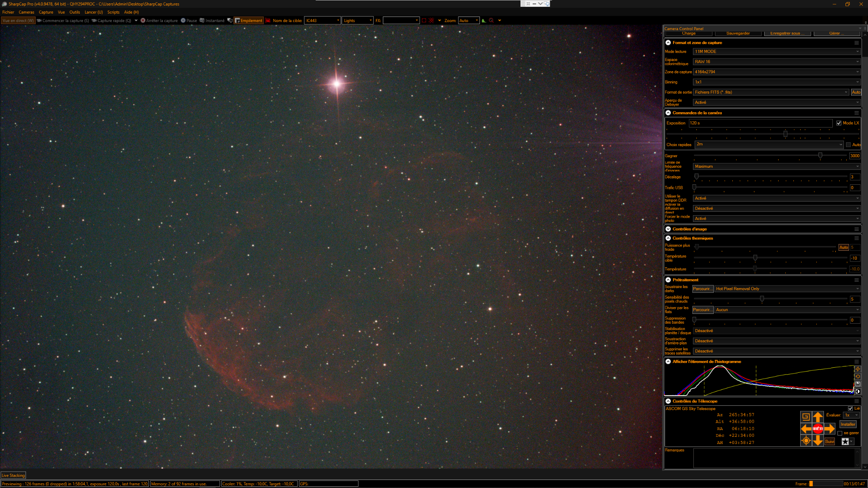
Task: Click the Parcourir button for Soustraire les darks
Action: coord(702,289)
